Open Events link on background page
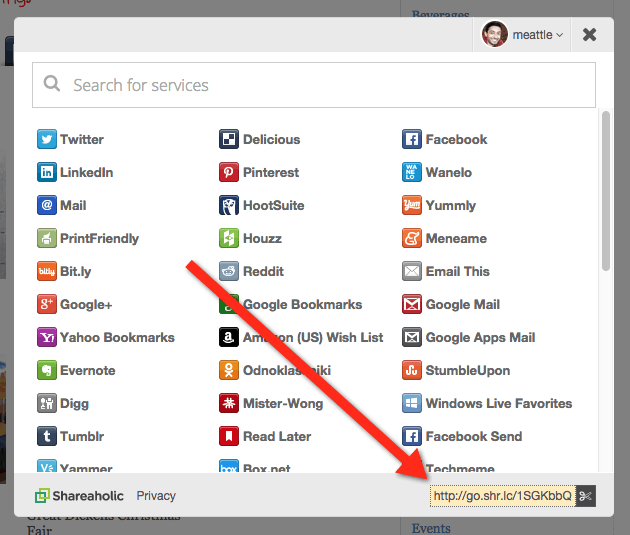Image resolution: width=630 pixels, height=535 pixels. tap(431, 528)
